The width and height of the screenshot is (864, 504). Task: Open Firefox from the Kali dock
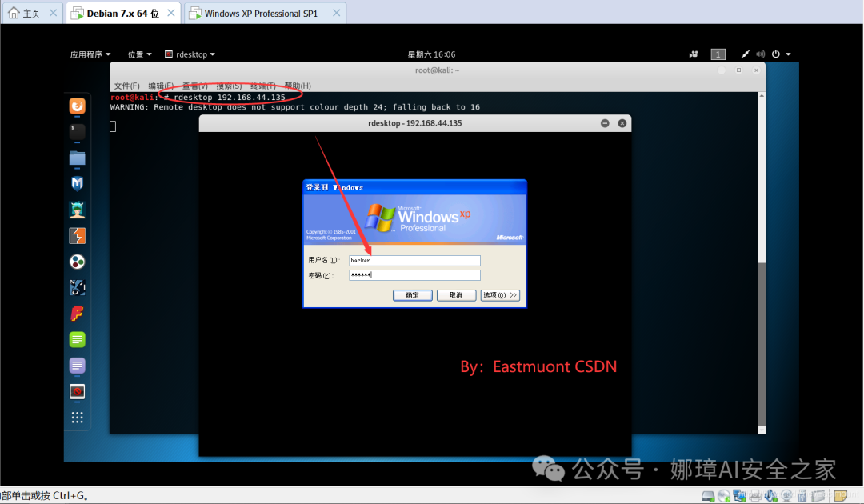click(77, 106)
